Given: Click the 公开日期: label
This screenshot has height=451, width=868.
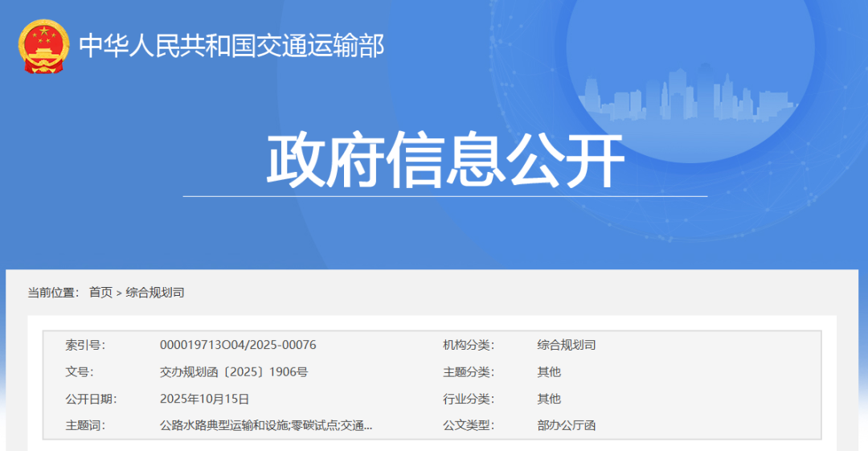Looking at the screenshot, I should tap(92, 399).
